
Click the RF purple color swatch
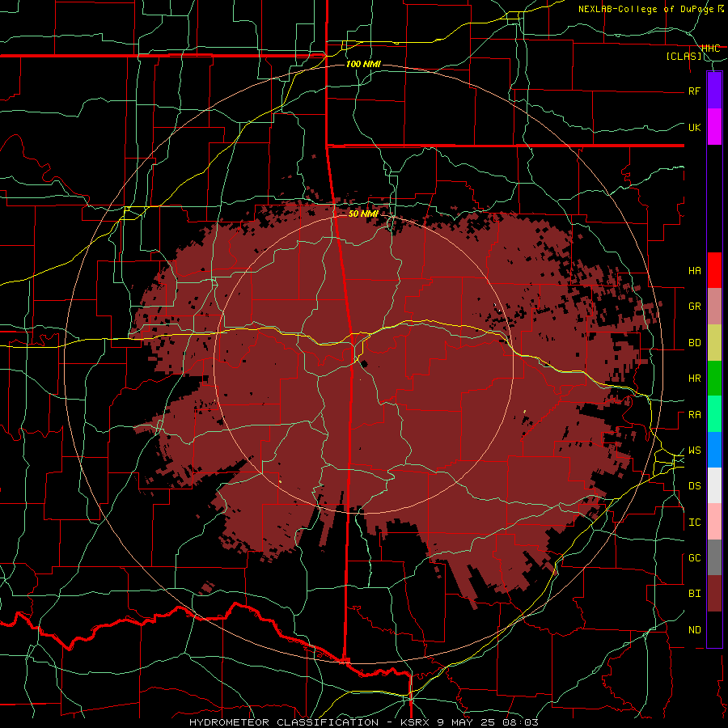[x=714, y=90]
